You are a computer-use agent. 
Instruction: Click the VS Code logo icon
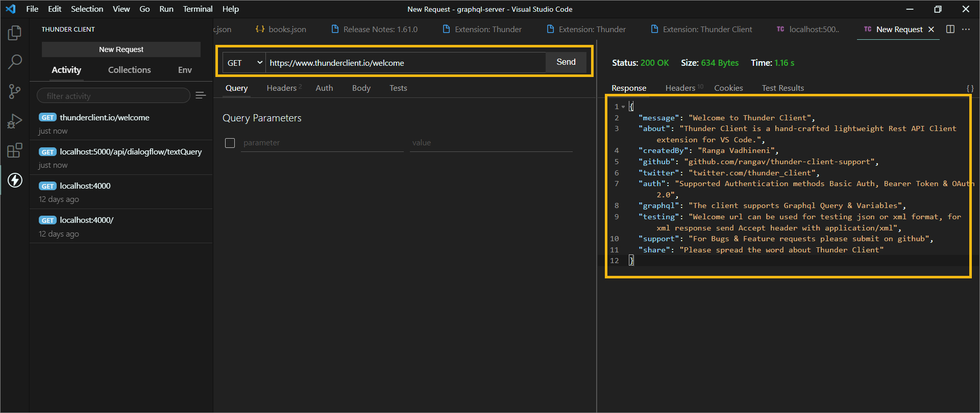click(11, 9)
